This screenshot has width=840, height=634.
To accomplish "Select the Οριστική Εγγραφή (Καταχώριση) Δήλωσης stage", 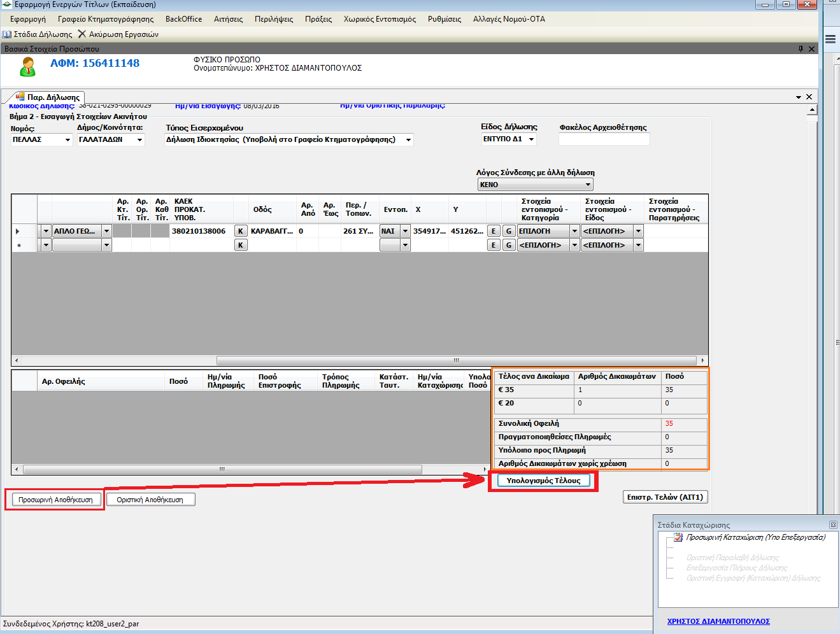I will [x=753, y=578].
